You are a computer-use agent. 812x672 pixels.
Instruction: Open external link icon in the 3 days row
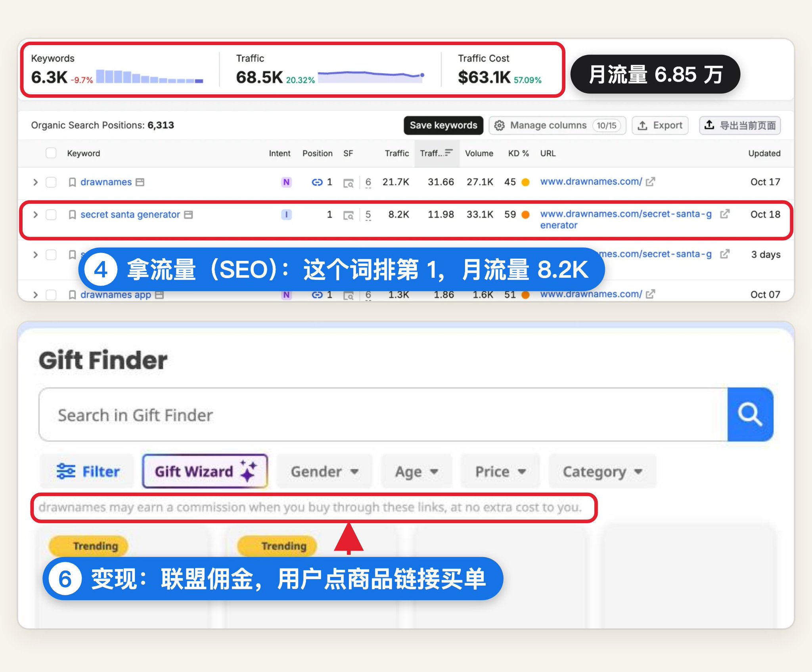pyautogui.click(x=725, y=254)
